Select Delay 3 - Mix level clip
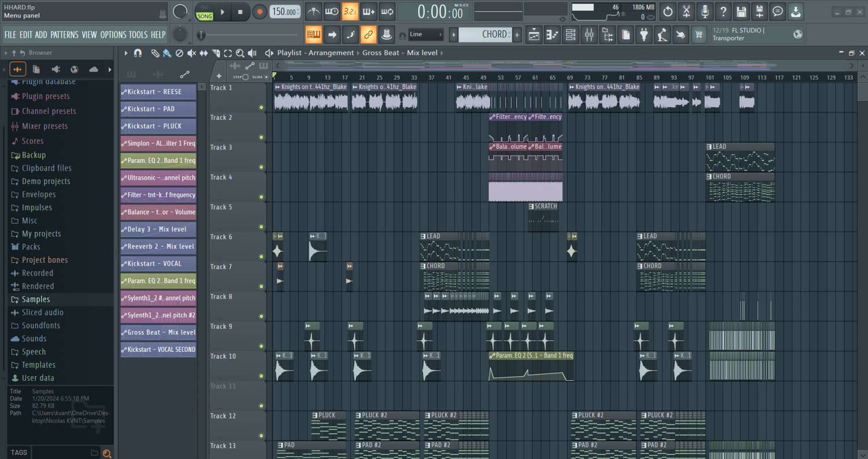Screen dimensions: 868x459 (x=158, y=229)
